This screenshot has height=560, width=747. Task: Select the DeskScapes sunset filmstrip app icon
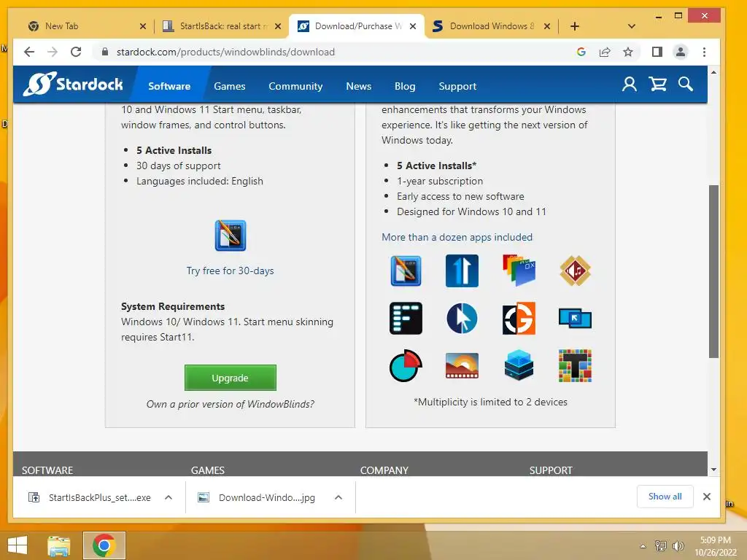point(462,366)
